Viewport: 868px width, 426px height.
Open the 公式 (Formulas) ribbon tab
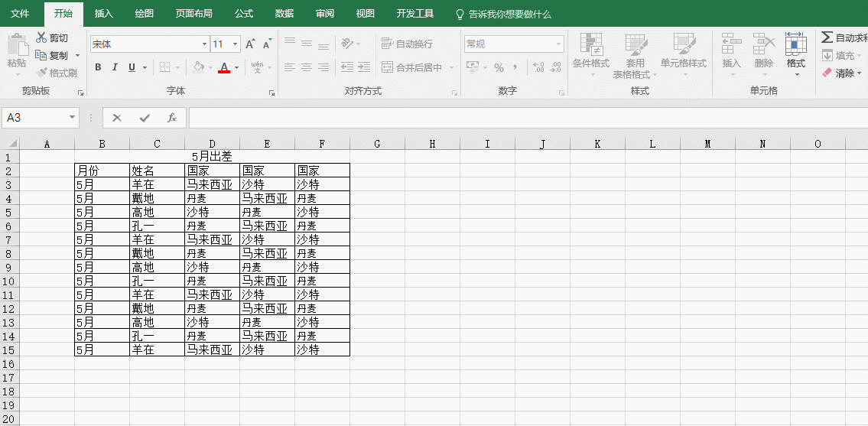click(x=244, y=14)
